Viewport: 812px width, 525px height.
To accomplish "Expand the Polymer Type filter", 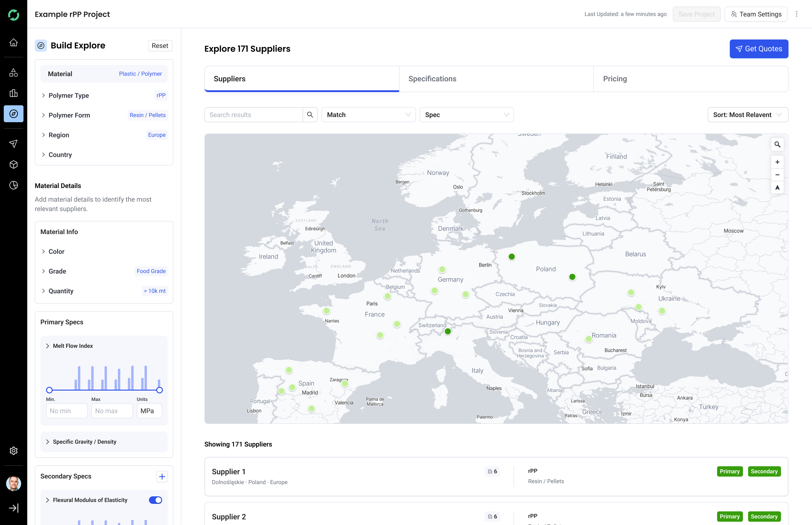I will pyautogui.click(x=69, y=95).
